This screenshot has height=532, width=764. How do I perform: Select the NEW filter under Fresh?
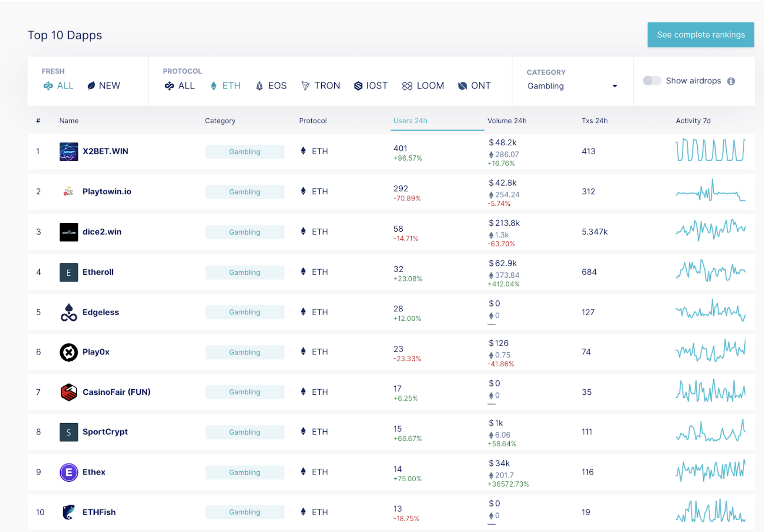[104, 86]
